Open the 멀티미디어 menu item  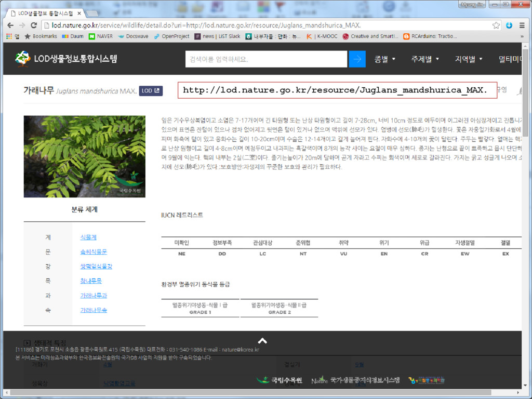click(x=510, y=59)
